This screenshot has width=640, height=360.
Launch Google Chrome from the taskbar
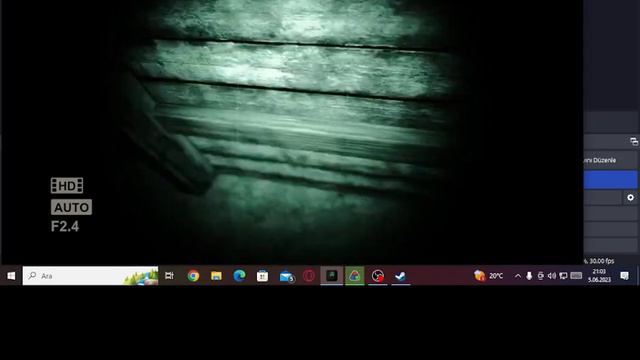(193, 276)
